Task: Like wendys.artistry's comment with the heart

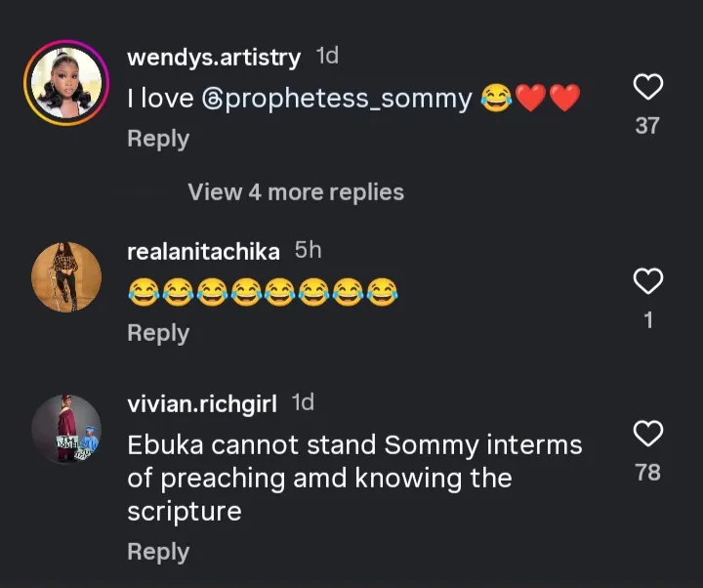Action: tap(648, 88)
